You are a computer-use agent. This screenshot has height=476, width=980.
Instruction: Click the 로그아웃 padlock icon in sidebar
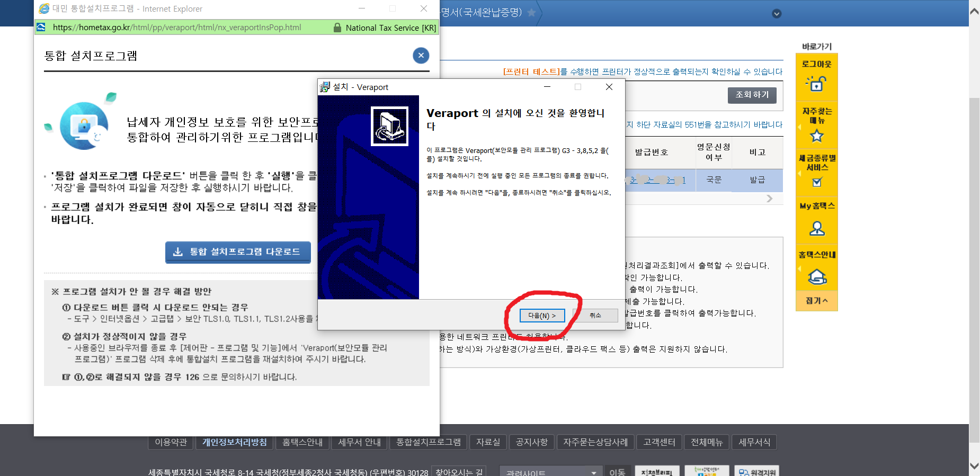[816, 84]
